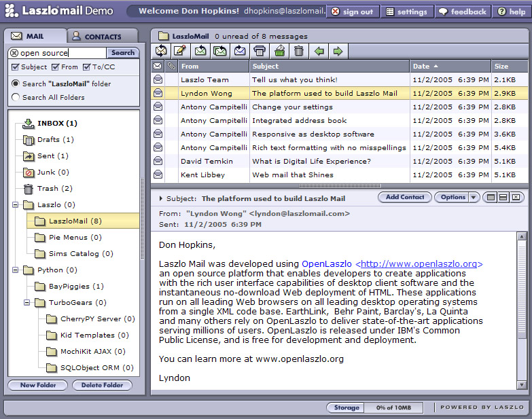This screenshot has height=419, width=532.
Task: Go to previous message with left green arrow
Action: [x=319, y=51]
